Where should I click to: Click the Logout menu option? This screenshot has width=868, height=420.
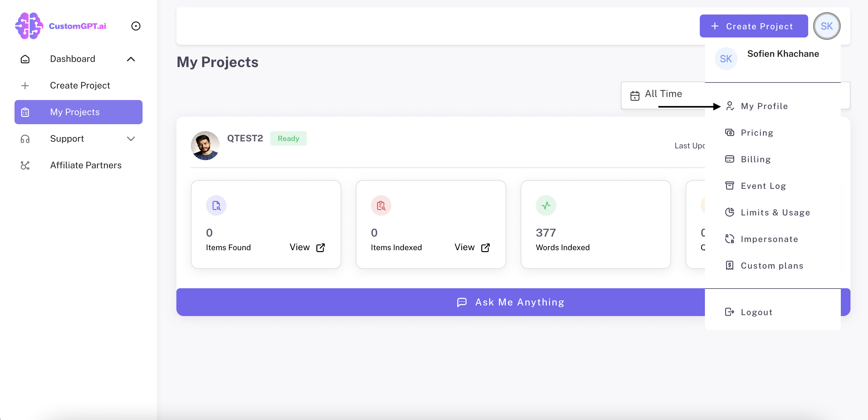(756, 312)
